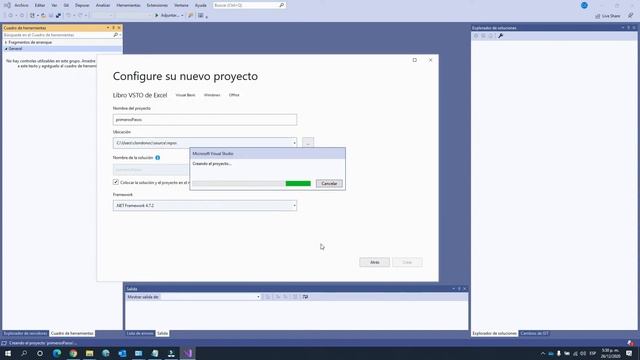Toggle word wrap icon in Salida panel toolbar
The width and height of the screenshot is (640, 360).
(305, 297)
